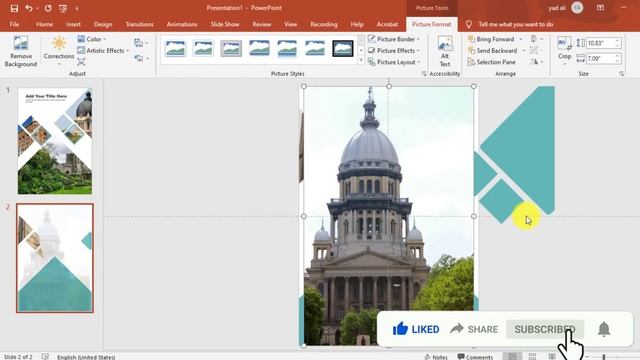Expand the Bring Forward arrow

coord(521,39)
